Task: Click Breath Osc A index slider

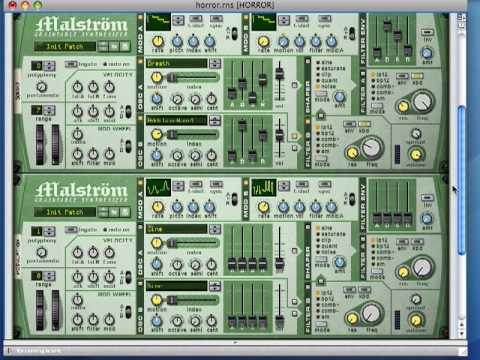Action: pyautogui.click(x=193, y=78)
